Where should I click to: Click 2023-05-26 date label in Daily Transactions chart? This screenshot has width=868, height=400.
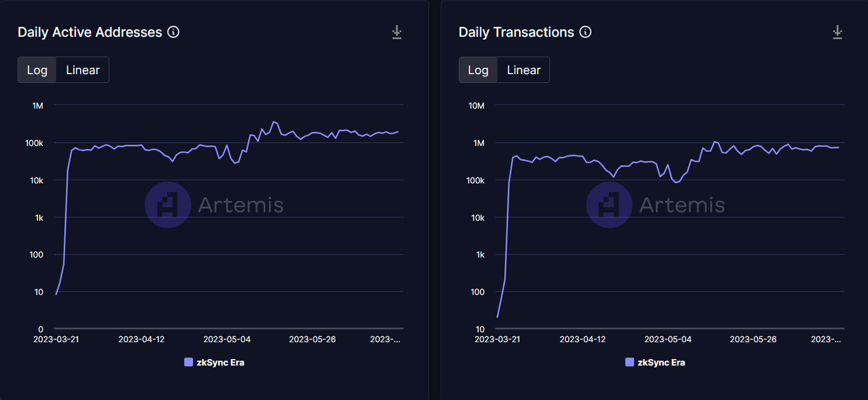[753, 339]
